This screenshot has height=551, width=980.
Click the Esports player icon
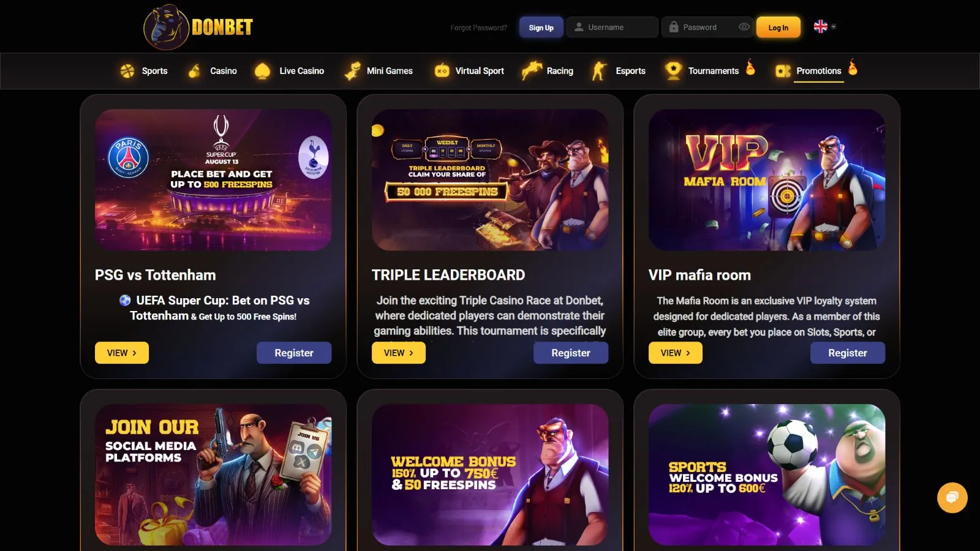pos(599,71)
